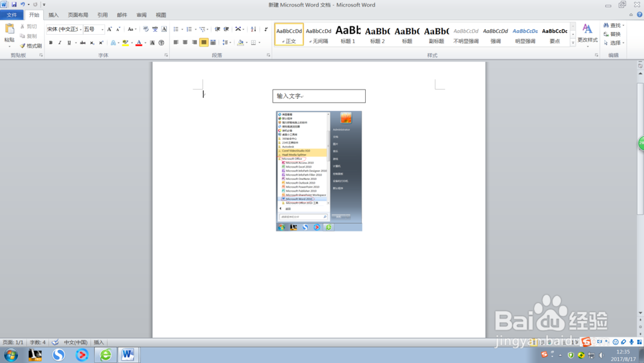This screenshot has width=644, height=363.
Task: Align text right
Action: [194, 43]
